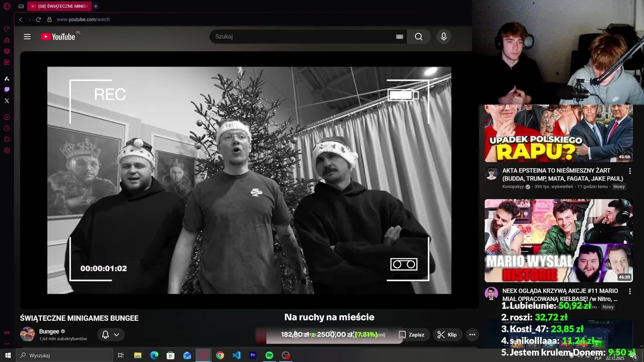644x362 pixels.
Task: Open the Bungee channel name link
Action: click(x=49, y=331)
